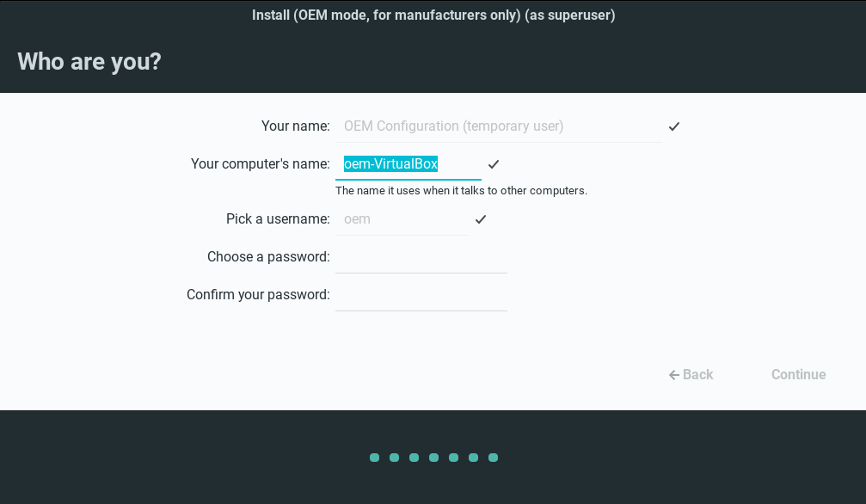Click the checkmark beside the username field
Viewport: 866px width, 504px height.
(x=481, y=219)
